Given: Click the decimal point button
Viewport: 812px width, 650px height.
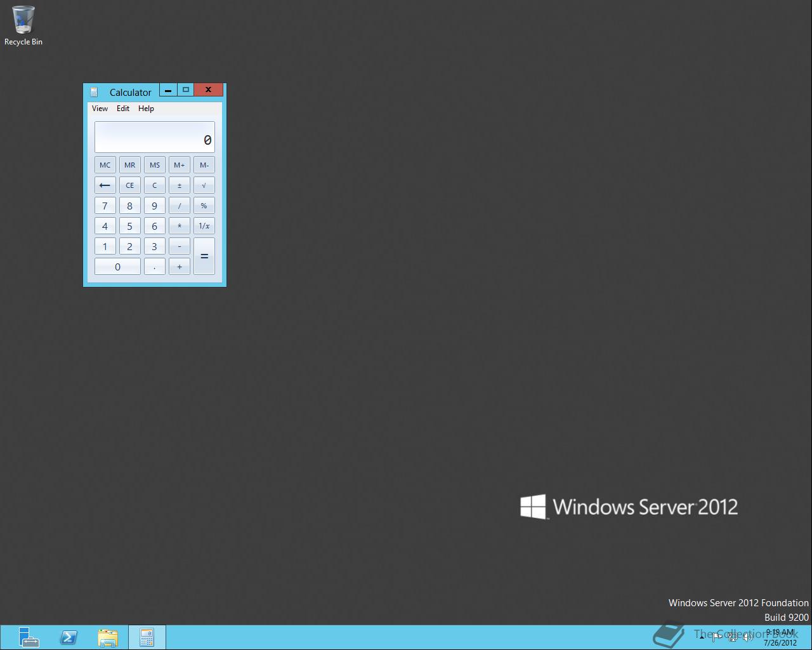Looking at the screenshot, I should pyautogui.click(x=155, y=267).
